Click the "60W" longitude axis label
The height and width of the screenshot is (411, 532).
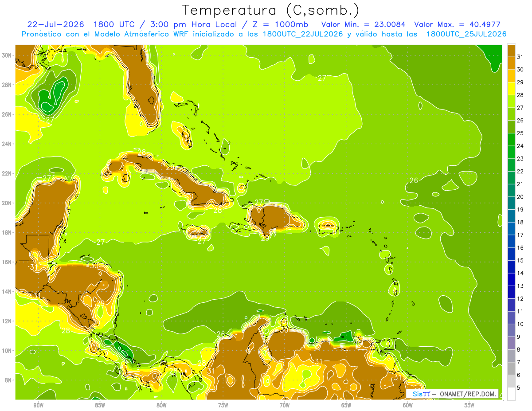click(408, 406)
